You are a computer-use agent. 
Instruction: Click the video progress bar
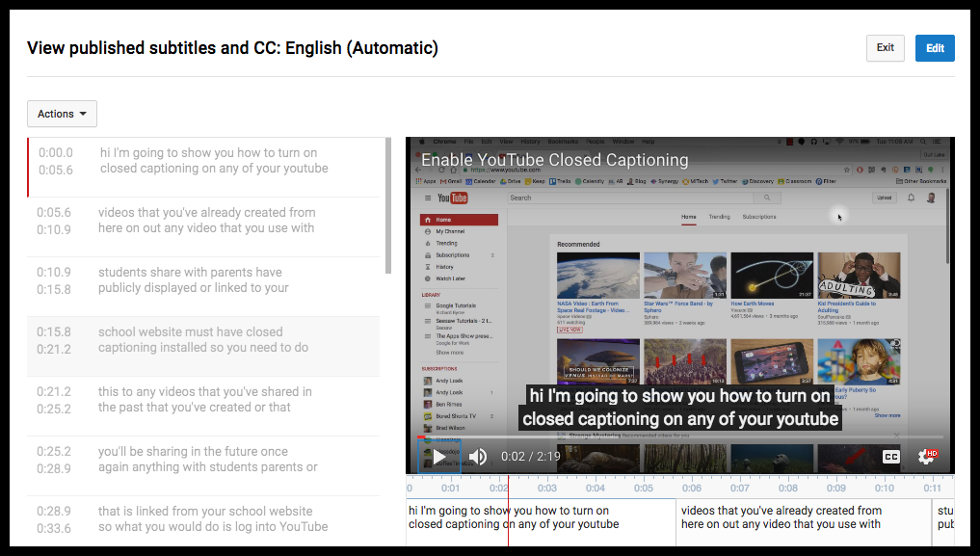[x=680, y=437]
